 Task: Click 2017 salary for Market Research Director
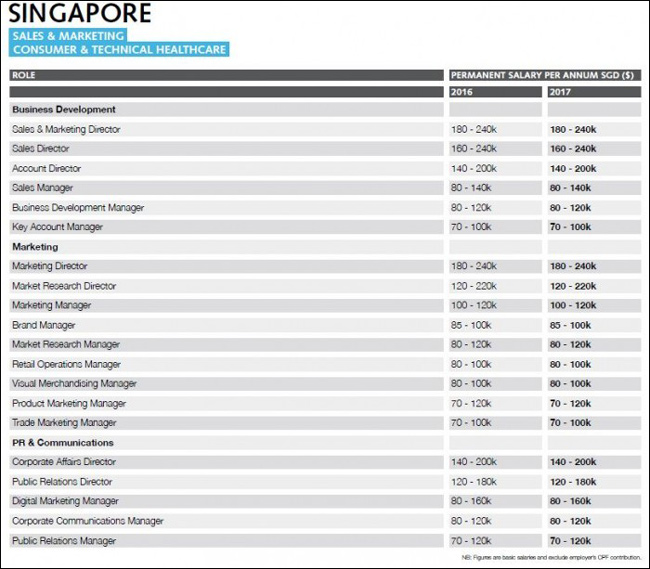(x=573, y=286)
